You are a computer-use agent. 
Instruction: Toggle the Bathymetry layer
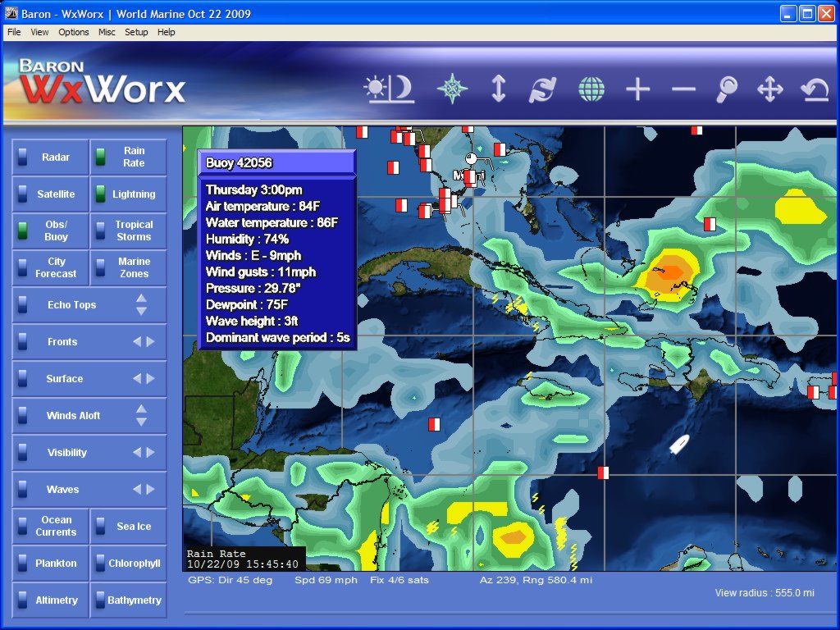tap(129, 600)
